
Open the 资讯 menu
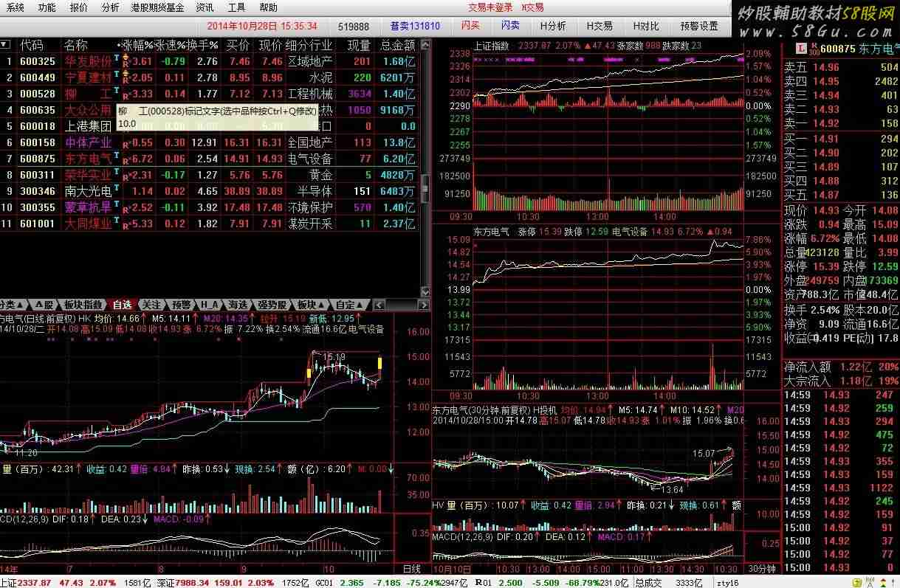pos(205,7)
